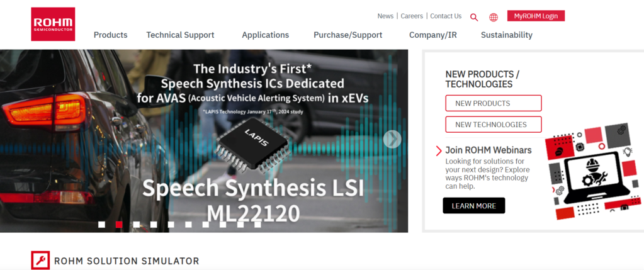Expand the Technical Support menu
644x270 pixels.
click(x=180, y=35)
